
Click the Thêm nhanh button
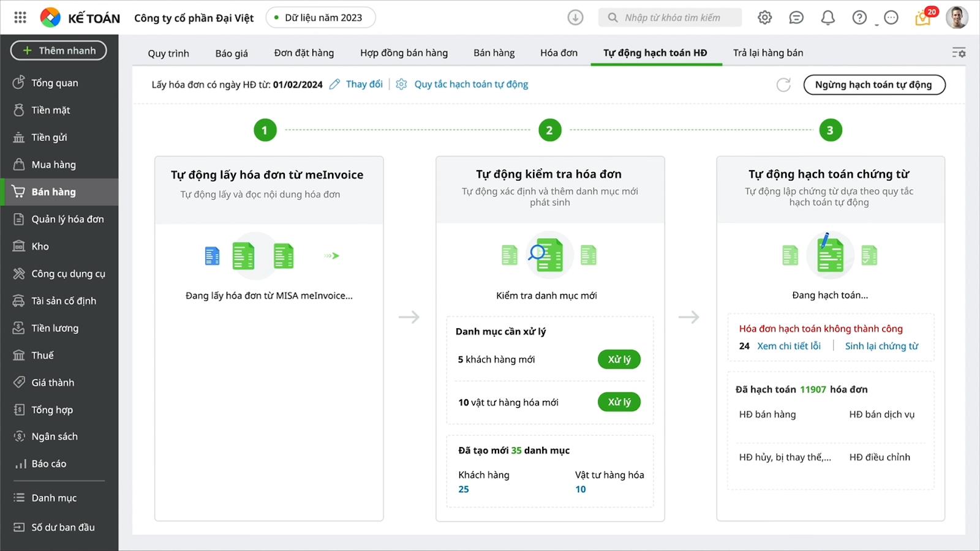point(59,50)
